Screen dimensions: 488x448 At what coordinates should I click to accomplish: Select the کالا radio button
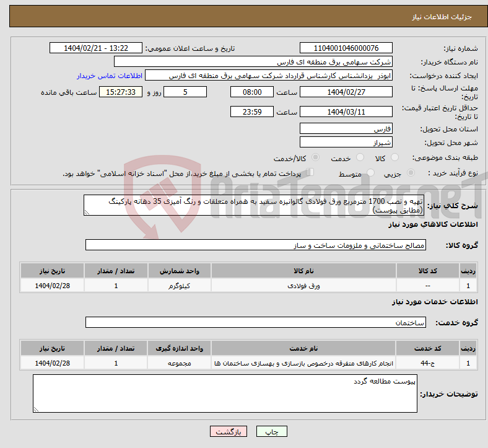point(394,157)
